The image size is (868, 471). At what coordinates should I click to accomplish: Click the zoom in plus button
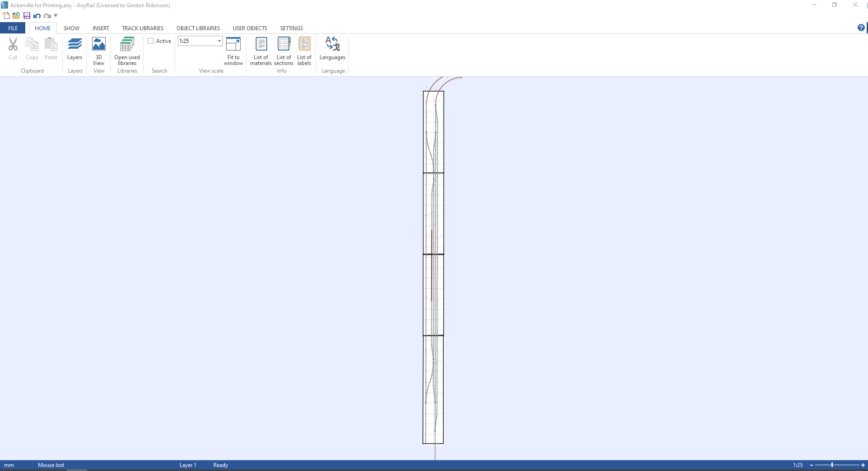pos(863,465)
